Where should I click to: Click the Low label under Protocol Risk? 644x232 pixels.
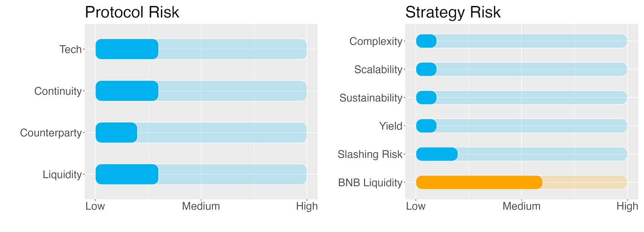tap(95, 206)
